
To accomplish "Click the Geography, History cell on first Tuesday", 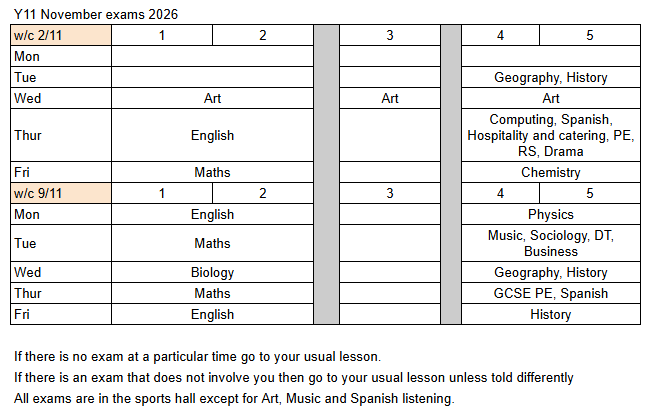I will [551, 77].
